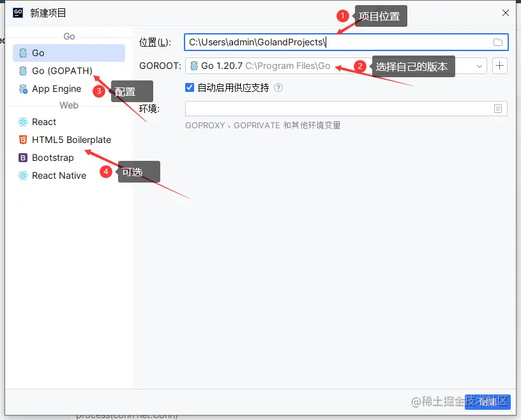The image size is (521, 420).
Task: Open the GOROOT version dropdown arrow
Action: tap(479, 66)
